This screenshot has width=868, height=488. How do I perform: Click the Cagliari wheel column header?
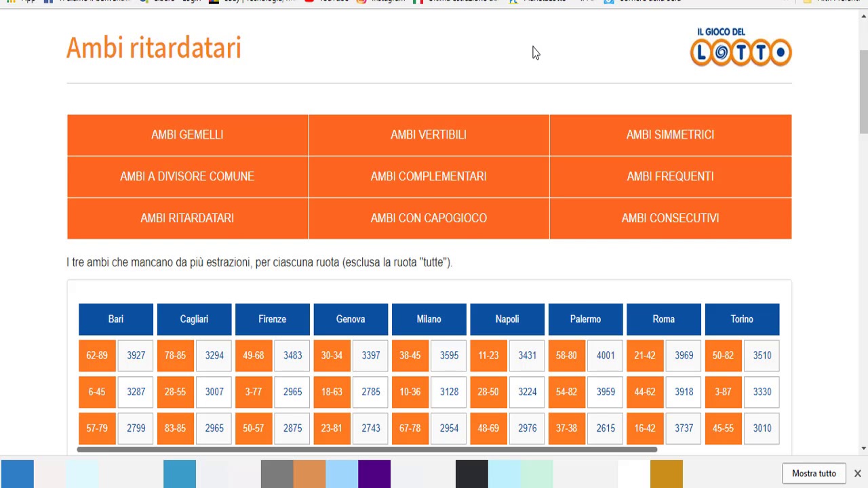(x=194, y=319)
